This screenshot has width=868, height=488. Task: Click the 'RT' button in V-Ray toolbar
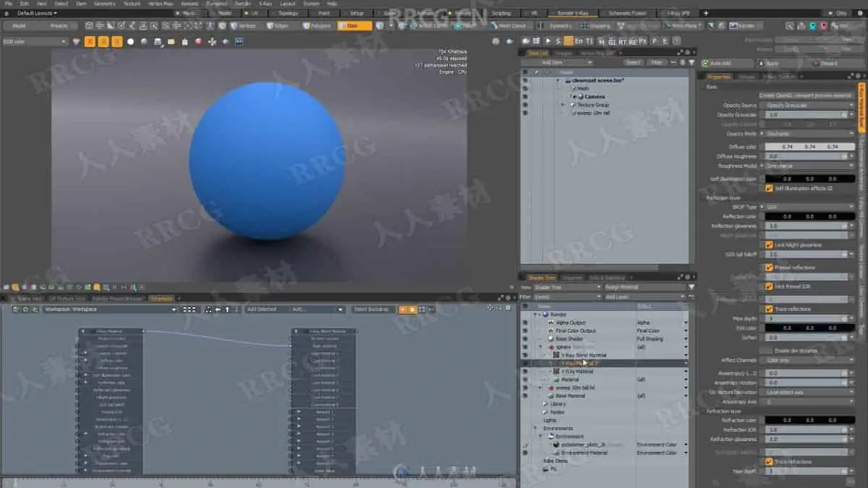[x=622, y=41]
